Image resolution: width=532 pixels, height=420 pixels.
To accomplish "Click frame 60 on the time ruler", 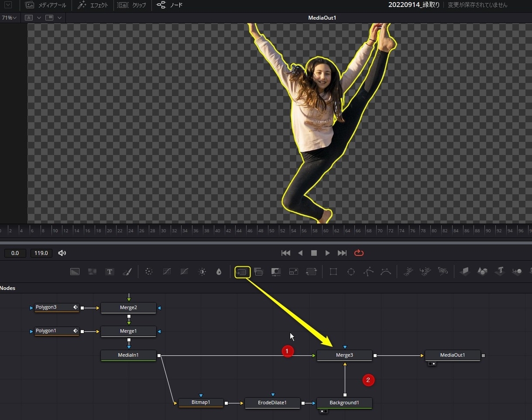I will (325, 231).
